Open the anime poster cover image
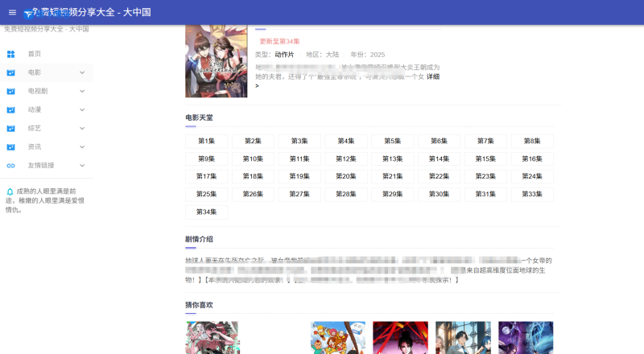This screenshot has width=644, height=354. click(x=216, y=61)
